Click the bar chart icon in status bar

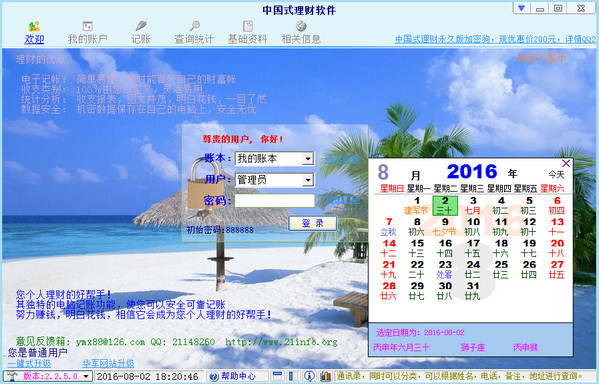coord(326,376)
